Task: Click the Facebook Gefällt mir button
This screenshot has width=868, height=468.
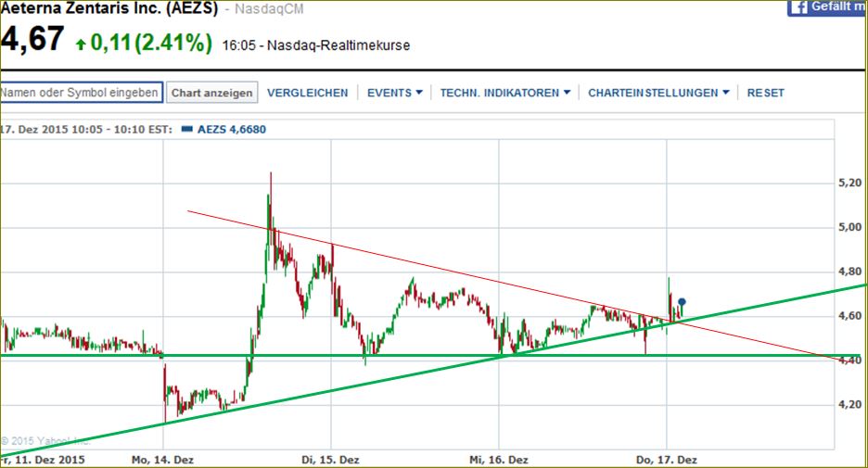Action: tap(827, 7)
